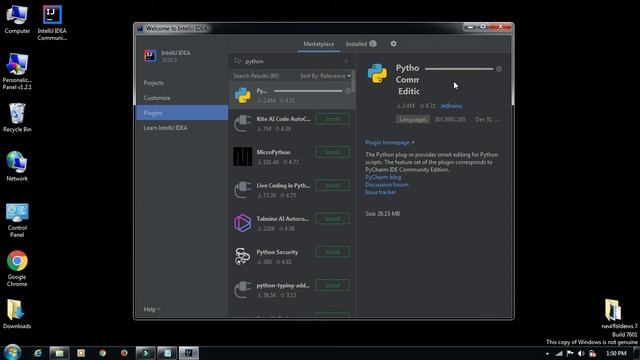Open the PyCharm blog link

(x=383, y=177)
